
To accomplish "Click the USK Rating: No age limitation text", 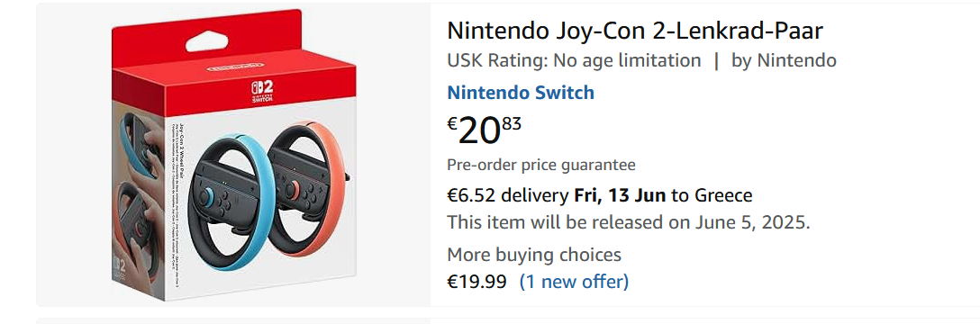I will [x=575, y=60].
